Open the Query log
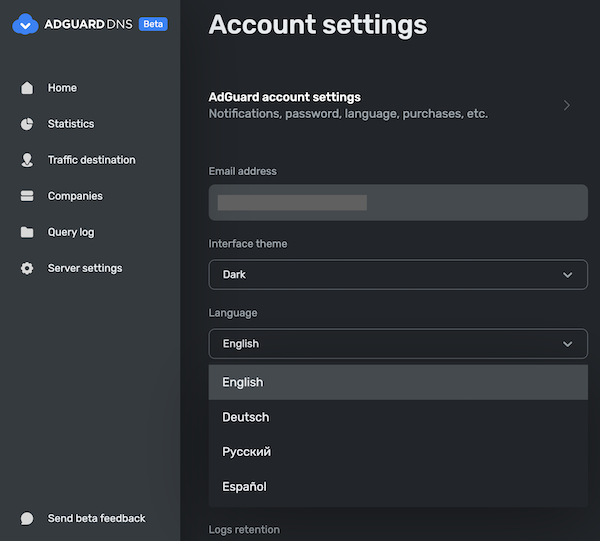 pos(71,232)
